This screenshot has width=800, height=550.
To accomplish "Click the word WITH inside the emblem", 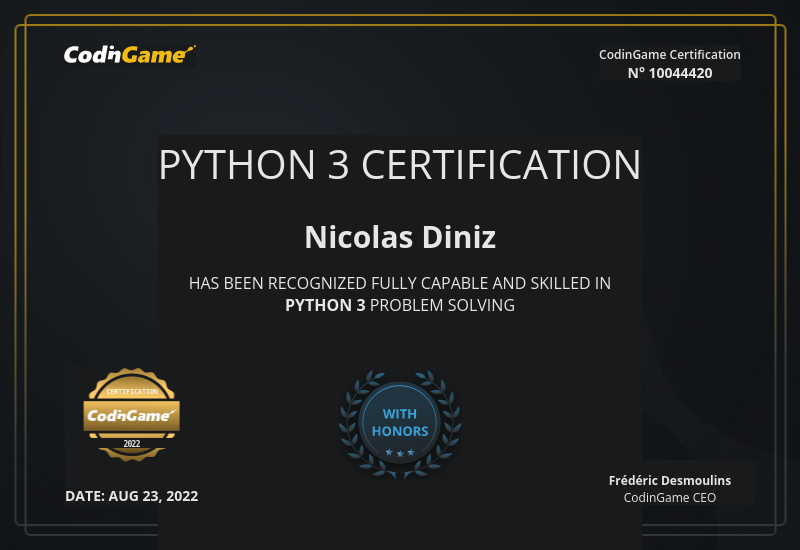I will click(400, 414).
